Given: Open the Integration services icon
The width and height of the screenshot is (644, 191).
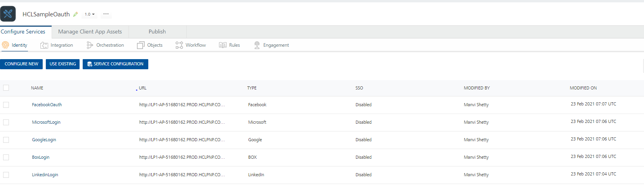Looking at the screenshot, I should [44, 46].
